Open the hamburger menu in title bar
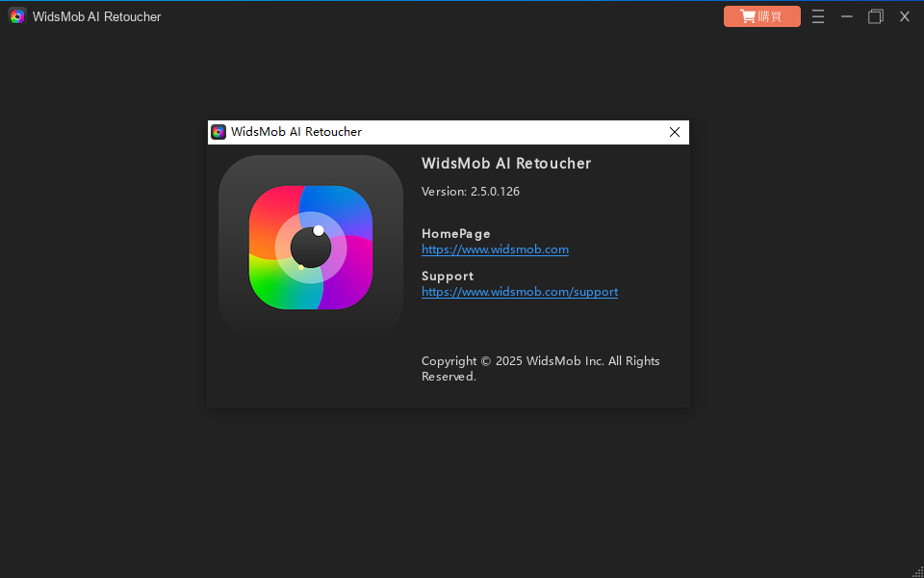The height and width of the screenshot is (578, 924). 818,16
